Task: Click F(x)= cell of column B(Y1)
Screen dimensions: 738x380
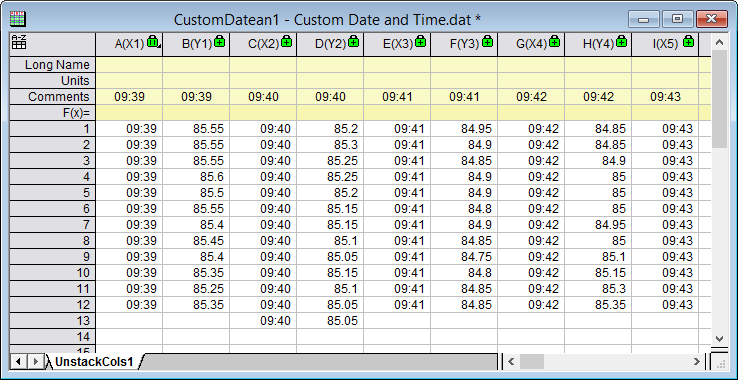Action: 196,113
